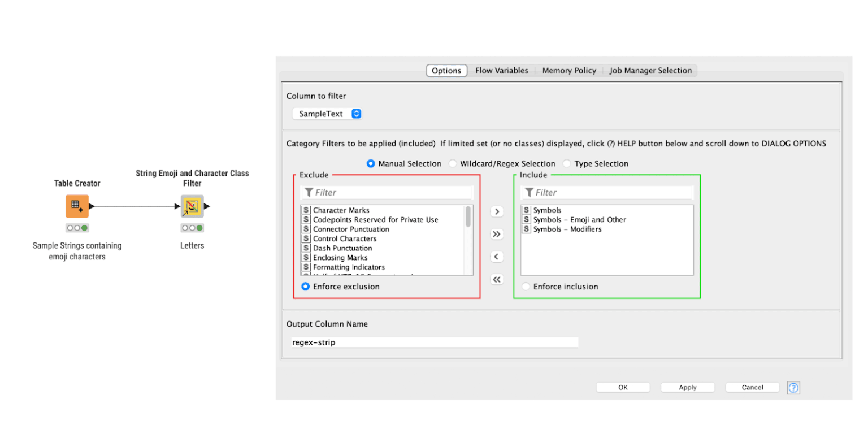Click the Sample Strings containing emoji characters label

[x=77, y=251]
